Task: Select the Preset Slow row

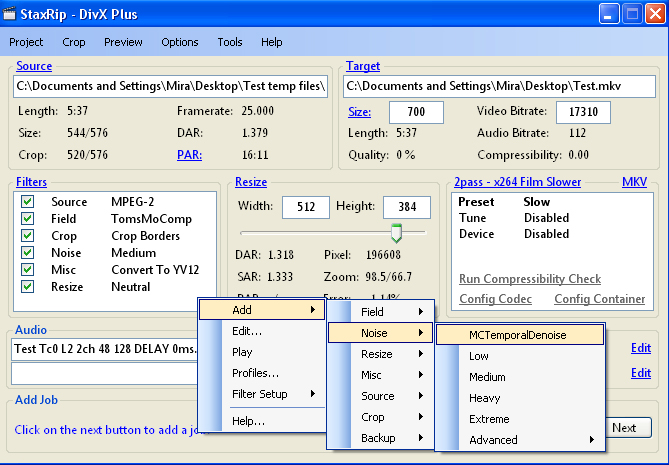Action: (553, 202)
